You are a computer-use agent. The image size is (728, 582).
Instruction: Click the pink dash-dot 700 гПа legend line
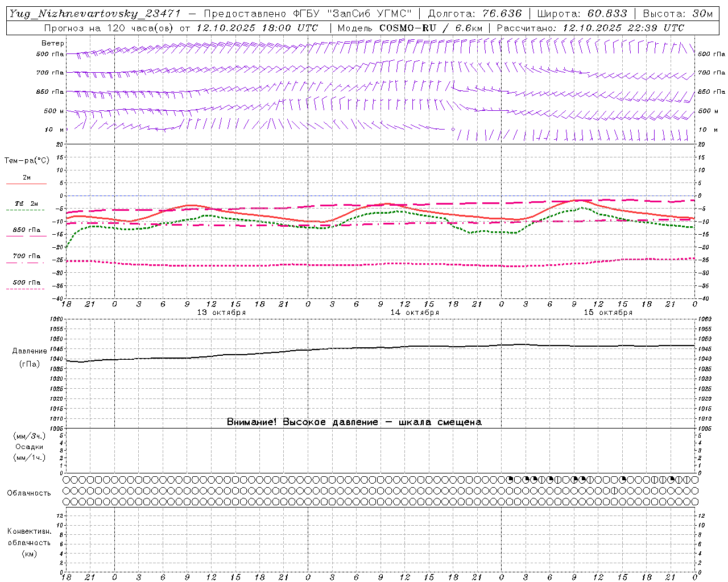tap(26, 263)
